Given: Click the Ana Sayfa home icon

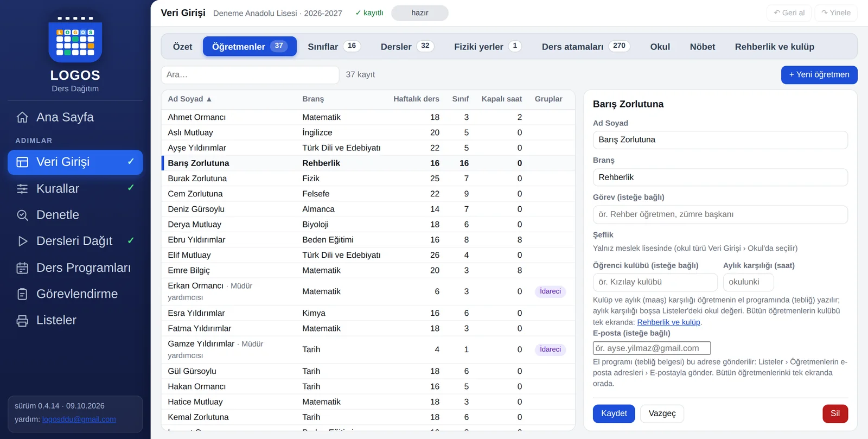Looking at the screenshot, I should [x=22, y=117].
